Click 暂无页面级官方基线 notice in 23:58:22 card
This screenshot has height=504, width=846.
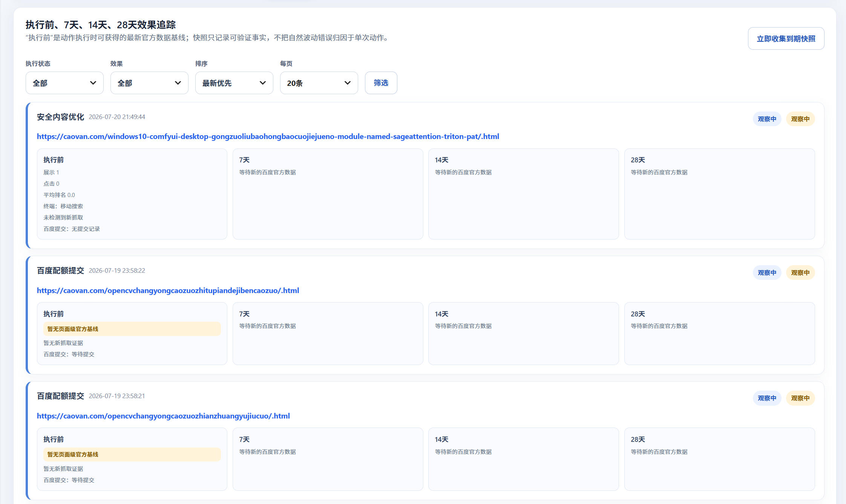pos(132,329)
